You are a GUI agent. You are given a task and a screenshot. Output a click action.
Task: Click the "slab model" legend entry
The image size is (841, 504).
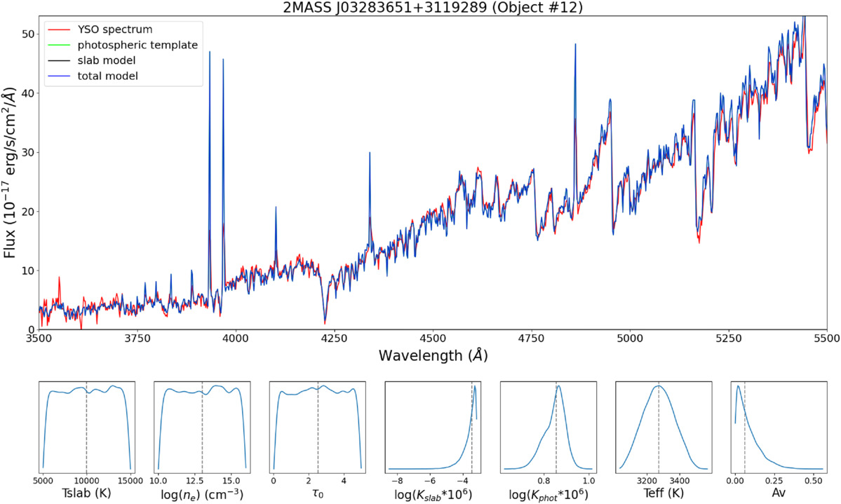[107, 60]
